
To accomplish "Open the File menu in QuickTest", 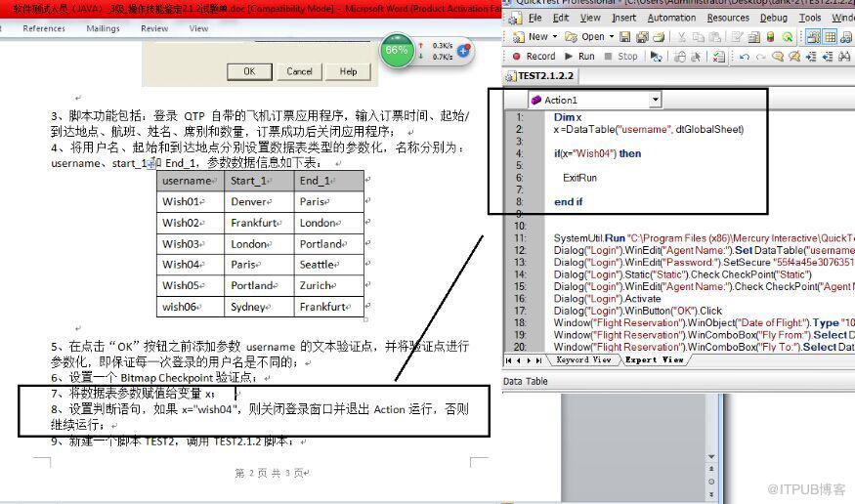I will pos(534,18).
